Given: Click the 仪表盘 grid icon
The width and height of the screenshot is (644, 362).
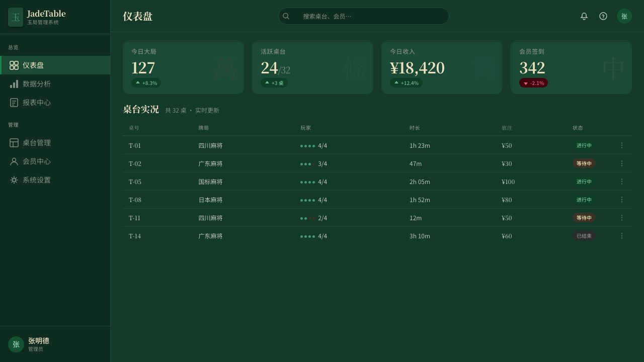Looking at the screenshot, I should pyautogui.click(x=14, y=65).
